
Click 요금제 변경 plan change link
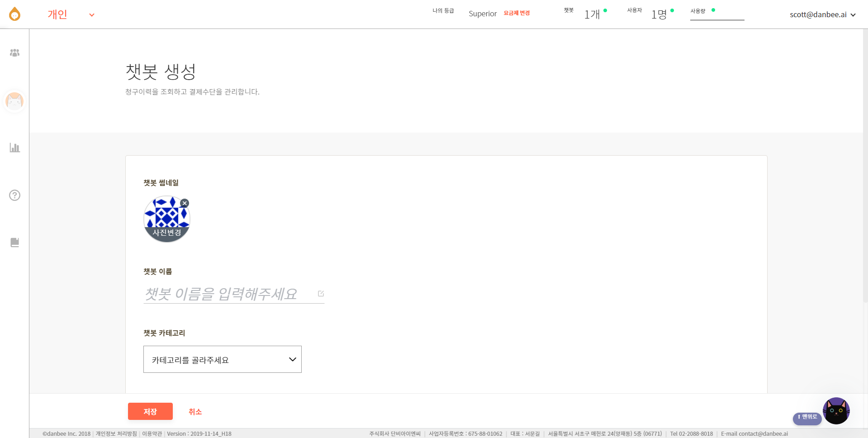click(517, 13)
